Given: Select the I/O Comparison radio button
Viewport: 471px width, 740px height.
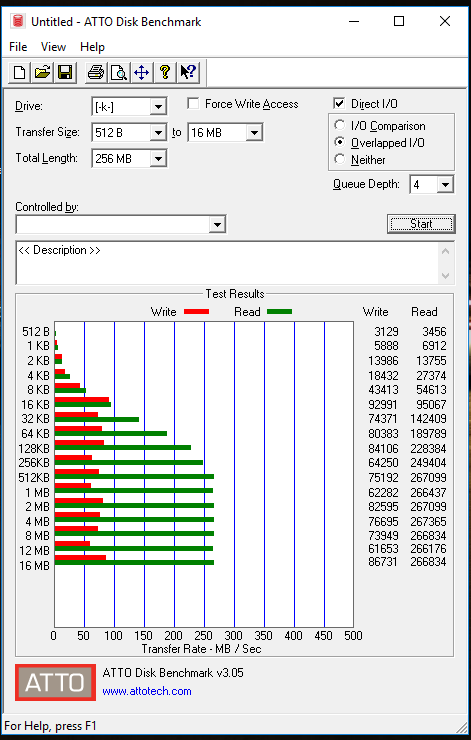Looking at the screenshot, I should [x=339, y=125].
